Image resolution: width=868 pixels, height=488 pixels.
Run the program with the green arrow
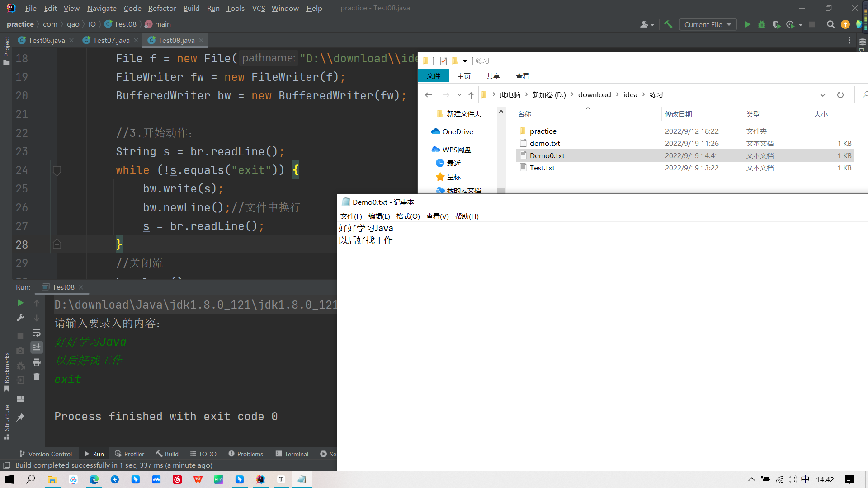pos(747,24)
